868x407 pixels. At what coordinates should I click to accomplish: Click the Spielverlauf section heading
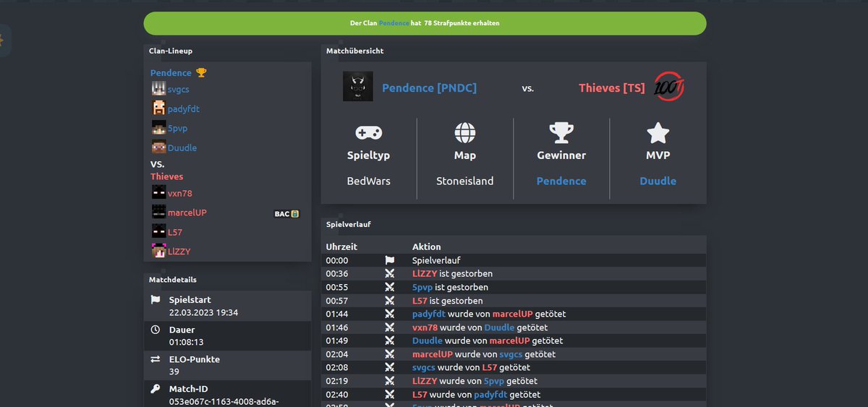click(348, 225)
